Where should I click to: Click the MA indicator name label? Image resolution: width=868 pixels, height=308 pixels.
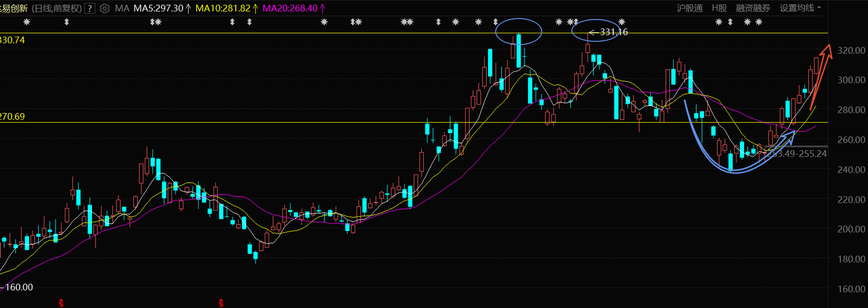[121, 8]
